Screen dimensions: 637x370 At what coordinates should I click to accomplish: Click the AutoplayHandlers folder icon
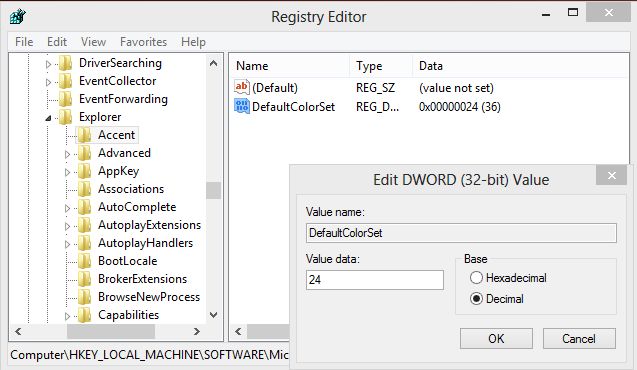coord(84,243)
